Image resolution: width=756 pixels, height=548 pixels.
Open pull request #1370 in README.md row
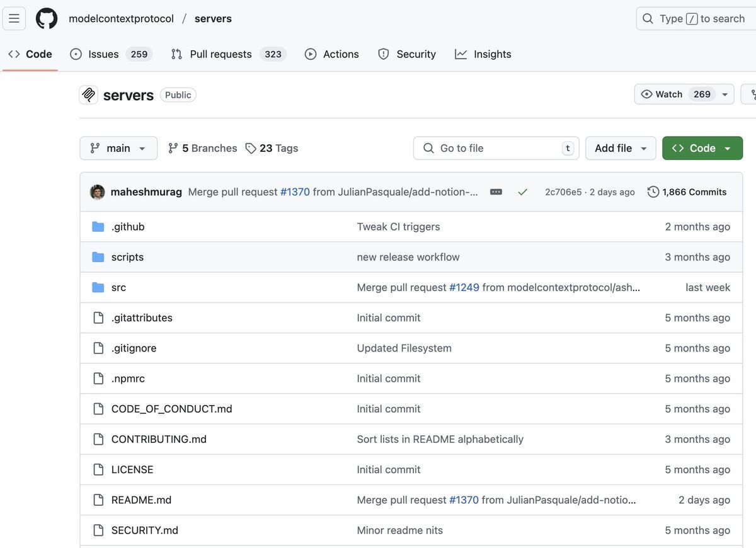pos(464,499)
